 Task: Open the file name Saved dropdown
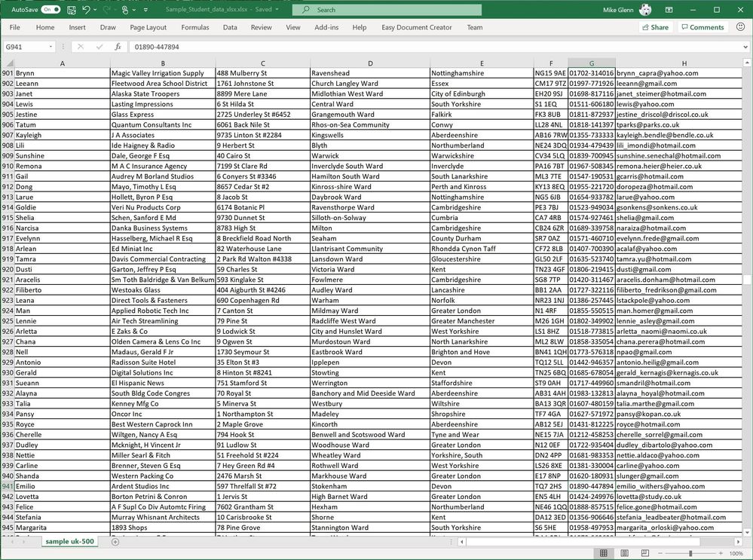pyautogui.click(x=277, y=10)
